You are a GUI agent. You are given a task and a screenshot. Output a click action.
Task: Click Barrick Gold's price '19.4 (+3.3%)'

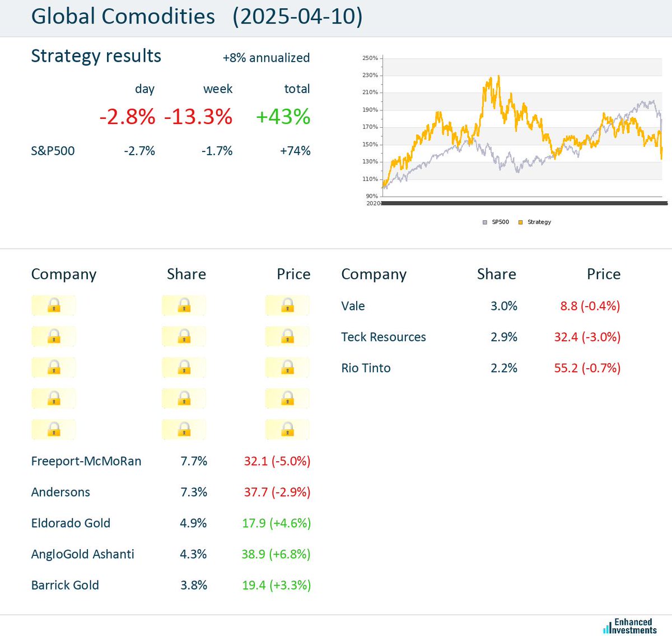coord(276,585)
